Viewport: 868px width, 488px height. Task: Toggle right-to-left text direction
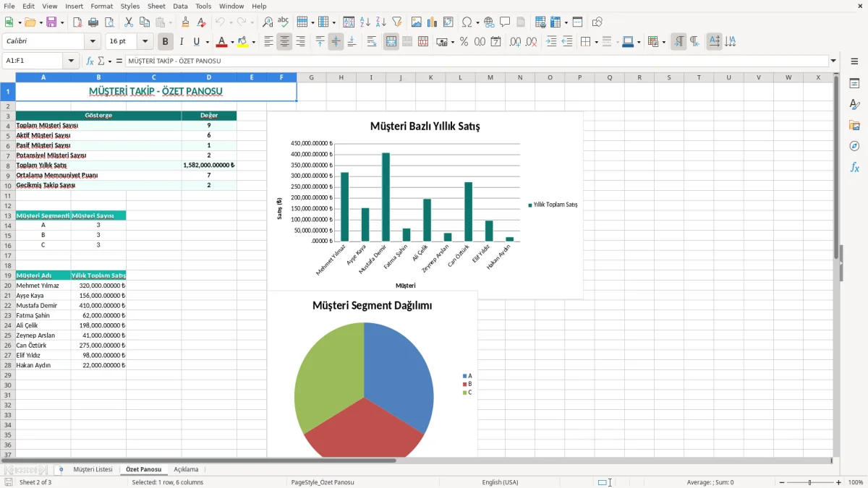click(x=694, y=42)
